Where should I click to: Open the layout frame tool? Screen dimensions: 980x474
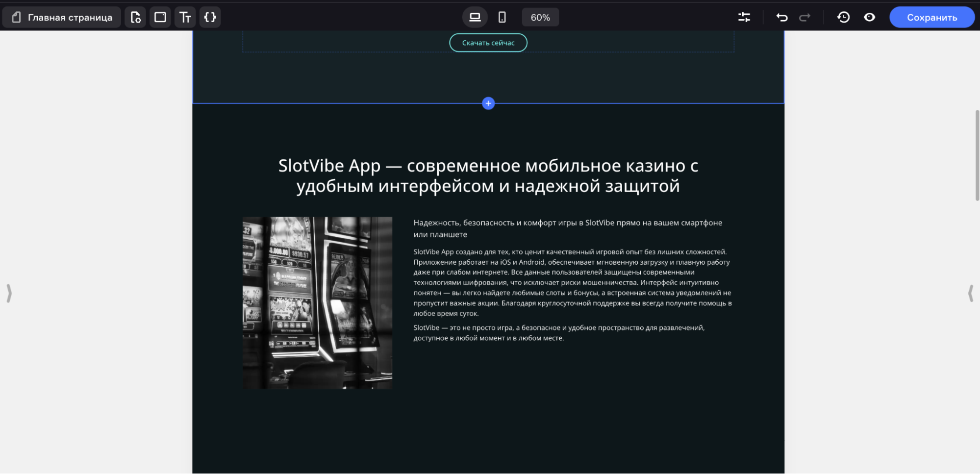(160, 17)
